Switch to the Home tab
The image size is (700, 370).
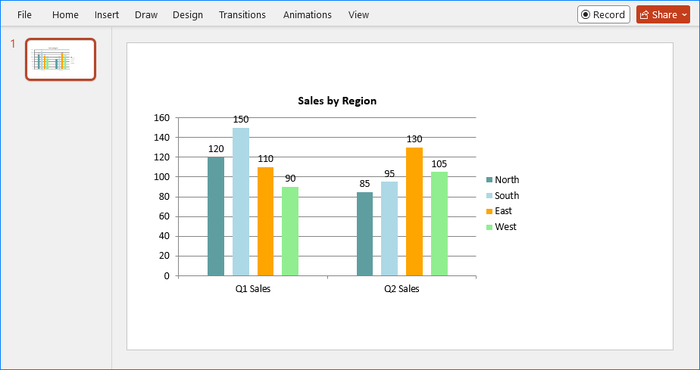pos(65,15)
